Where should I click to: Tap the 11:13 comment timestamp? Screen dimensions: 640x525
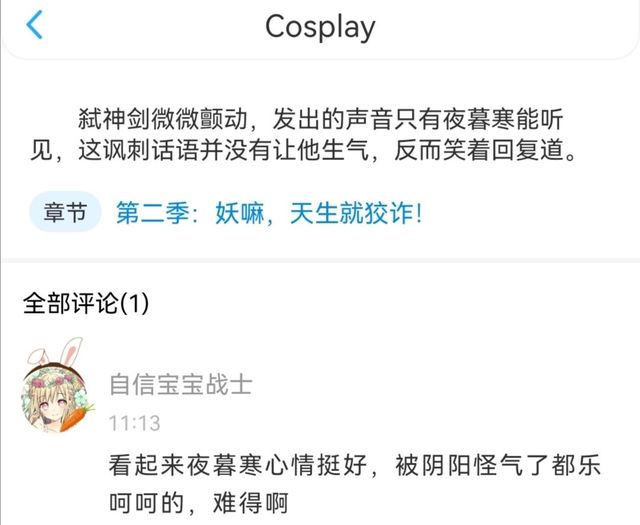[134, 423]
